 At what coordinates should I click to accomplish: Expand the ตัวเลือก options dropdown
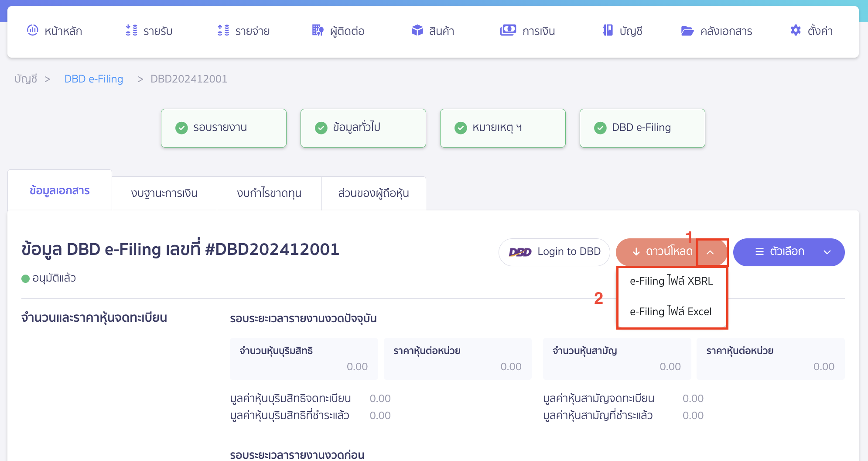coord(789,252)
